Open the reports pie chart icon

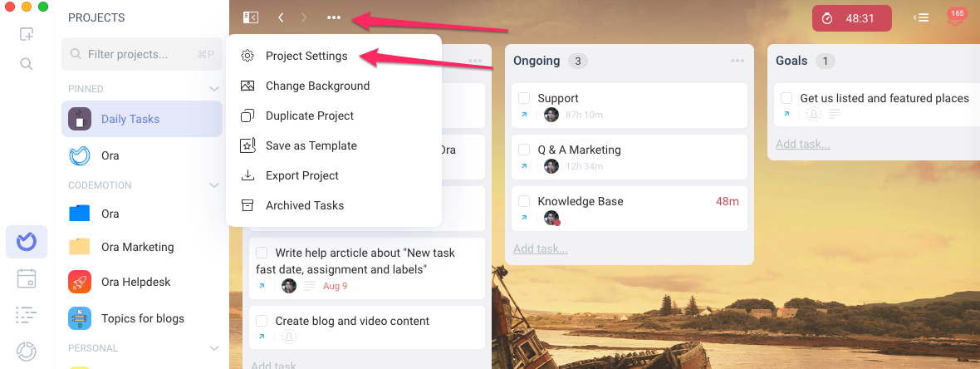(27, 352)
